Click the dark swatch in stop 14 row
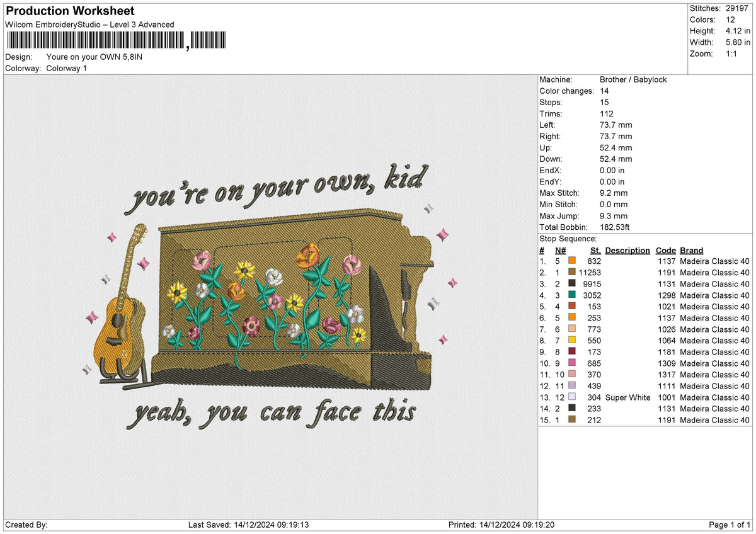 click(x=572, y=408)
